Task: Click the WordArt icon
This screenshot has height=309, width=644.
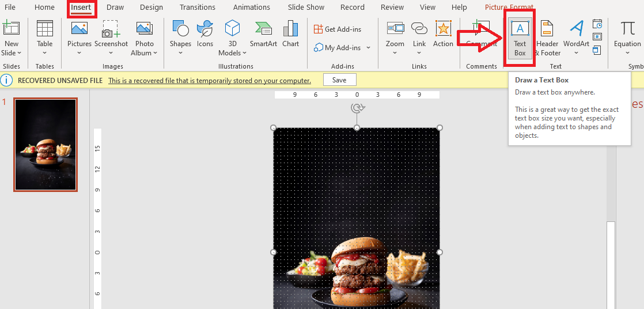Action: coord(576,28)
